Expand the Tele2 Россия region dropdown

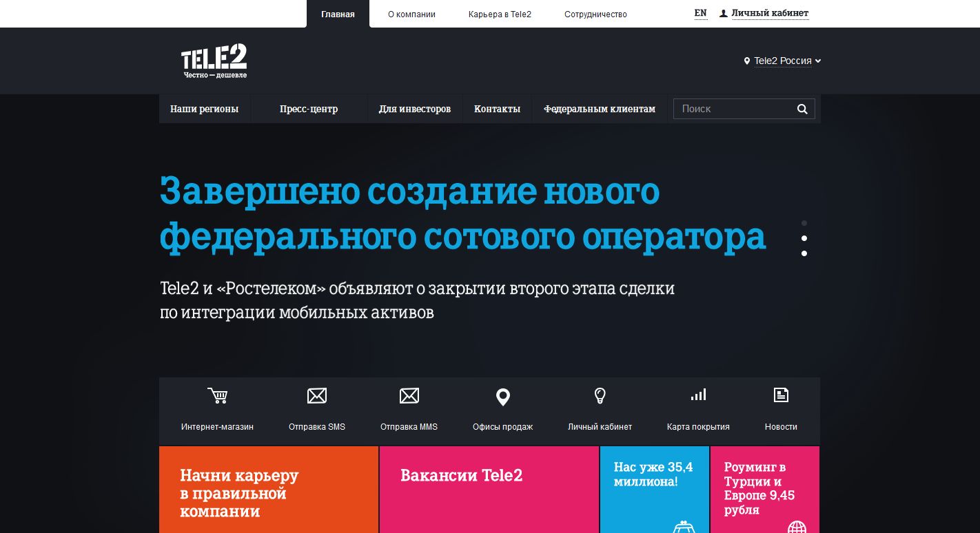(x=818, y=61)
